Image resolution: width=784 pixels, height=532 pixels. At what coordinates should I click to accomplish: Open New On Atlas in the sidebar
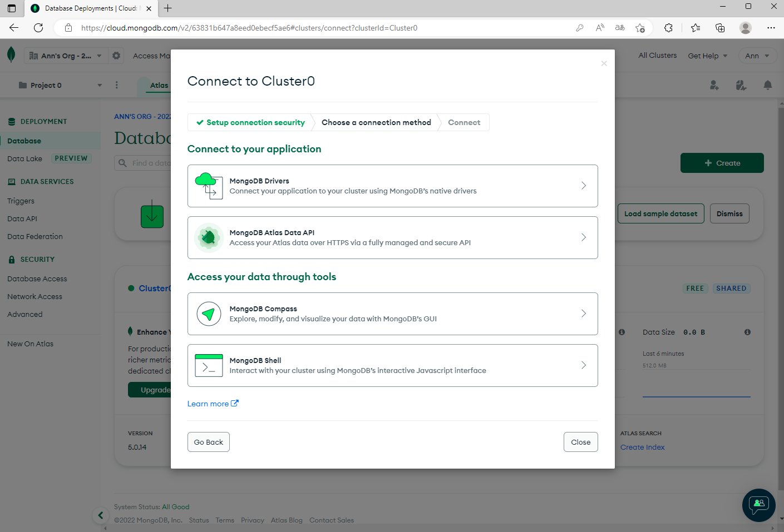coord(30,344)
